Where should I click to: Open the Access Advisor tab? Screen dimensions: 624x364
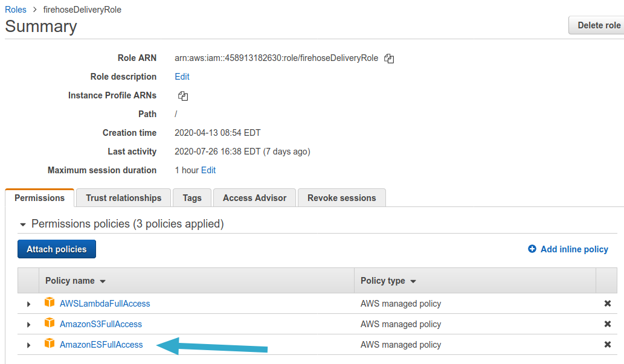[x=254, y=198]
